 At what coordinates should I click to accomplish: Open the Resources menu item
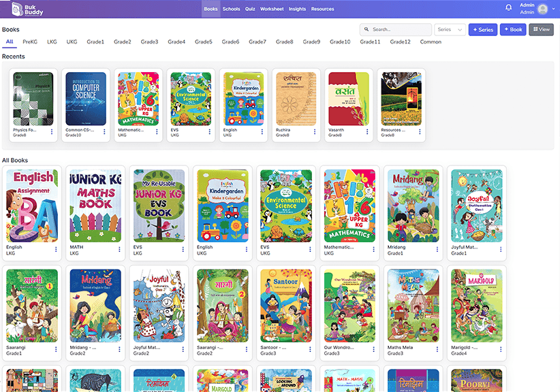pos(322,9)
